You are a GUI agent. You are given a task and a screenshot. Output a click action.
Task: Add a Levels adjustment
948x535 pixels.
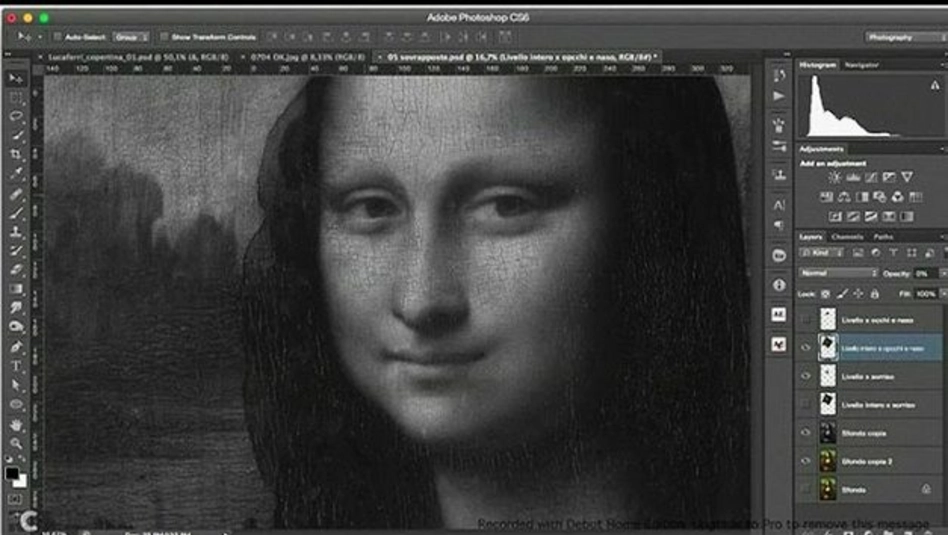pyautogui.click(x=853, y=177)
